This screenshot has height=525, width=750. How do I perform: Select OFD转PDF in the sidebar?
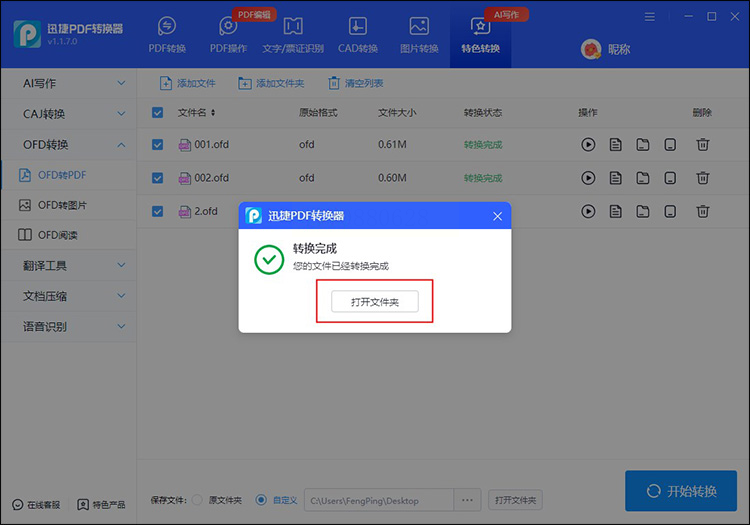pyautogui.click(x=69, y=175)
